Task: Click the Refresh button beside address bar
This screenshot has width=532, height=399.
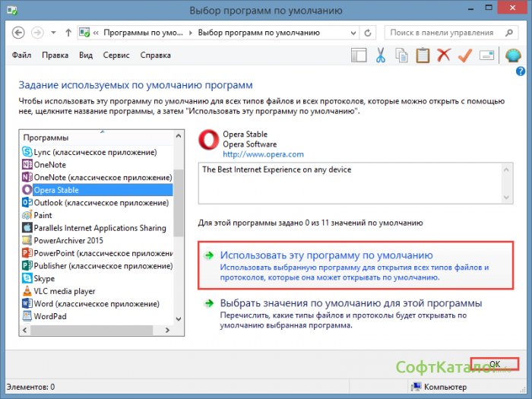Action: 369,33
